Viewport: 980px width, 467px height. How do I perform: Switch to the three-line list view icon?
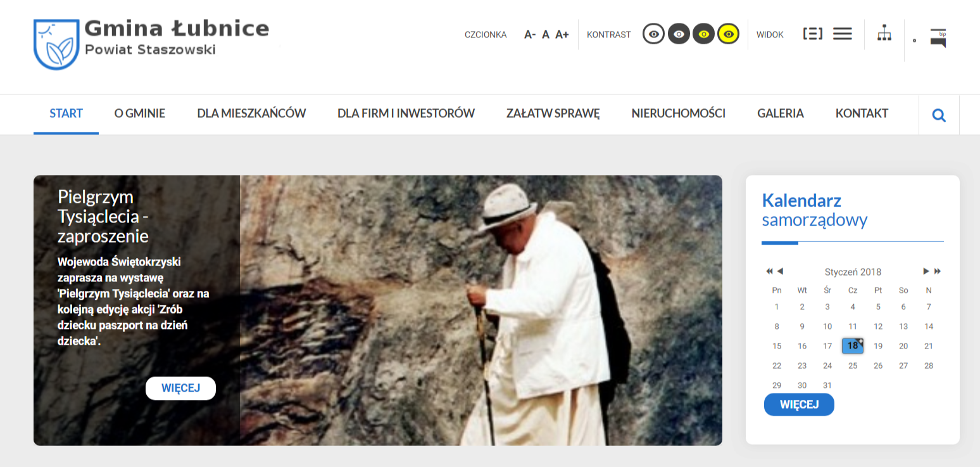coord(843,34)
